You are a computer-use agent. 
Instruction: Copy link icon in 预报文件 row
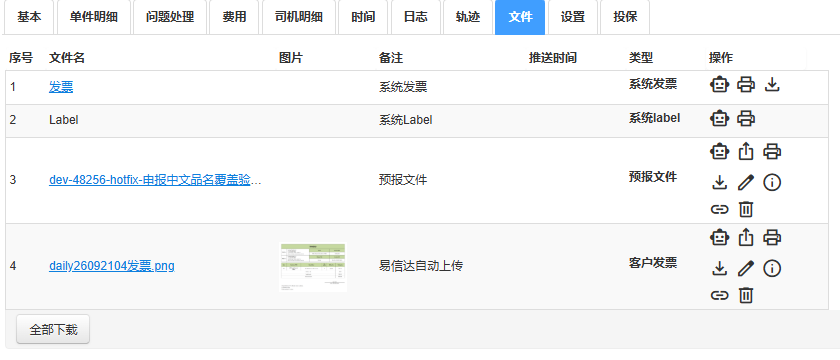pyautogui.click(x=719, y=209)
